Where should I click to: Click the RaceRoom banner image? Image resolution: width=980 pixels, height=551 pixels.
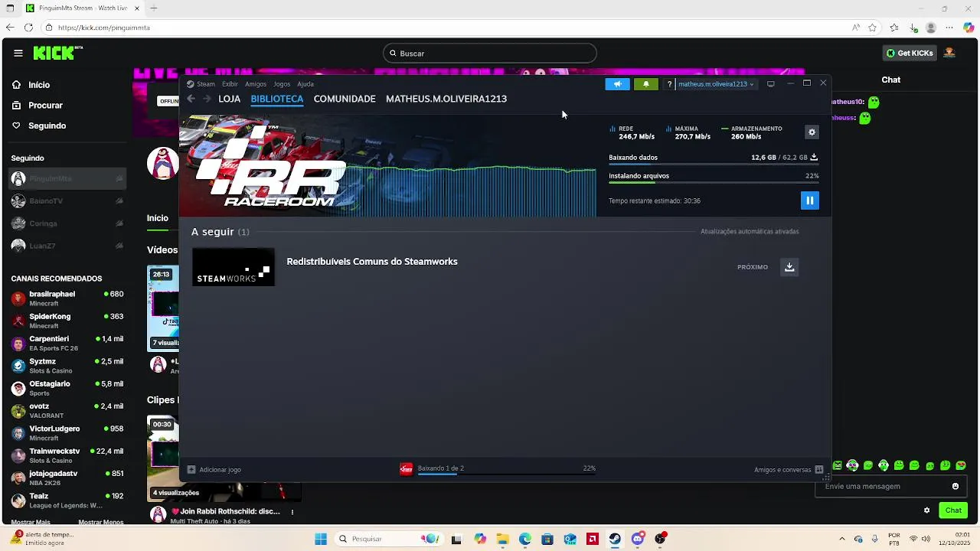tap(387, 165)
